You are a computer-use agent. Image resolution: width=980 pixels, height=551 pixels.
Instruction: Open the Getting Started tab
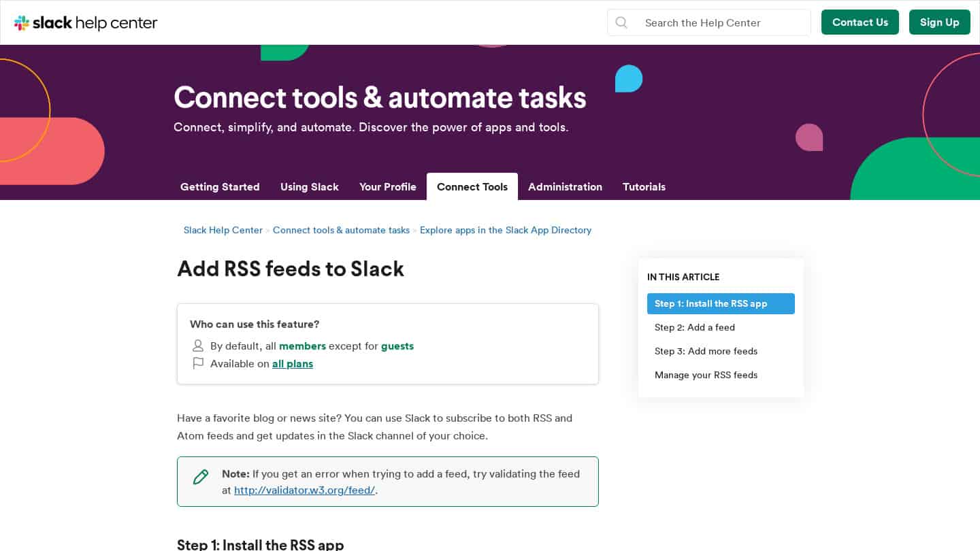pos(220,186)
